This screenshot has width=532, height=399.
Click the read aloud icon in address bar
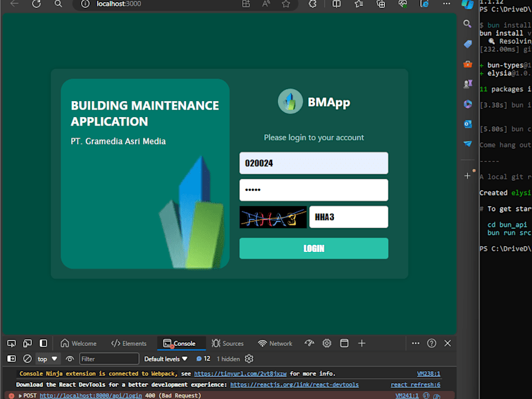(266, 4)
